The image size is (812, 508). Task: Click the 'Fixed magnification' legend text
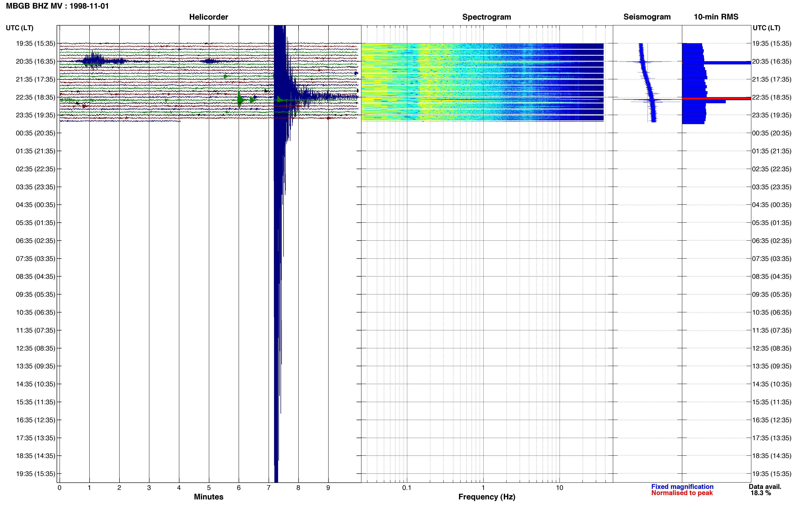[x=682, y=486]
